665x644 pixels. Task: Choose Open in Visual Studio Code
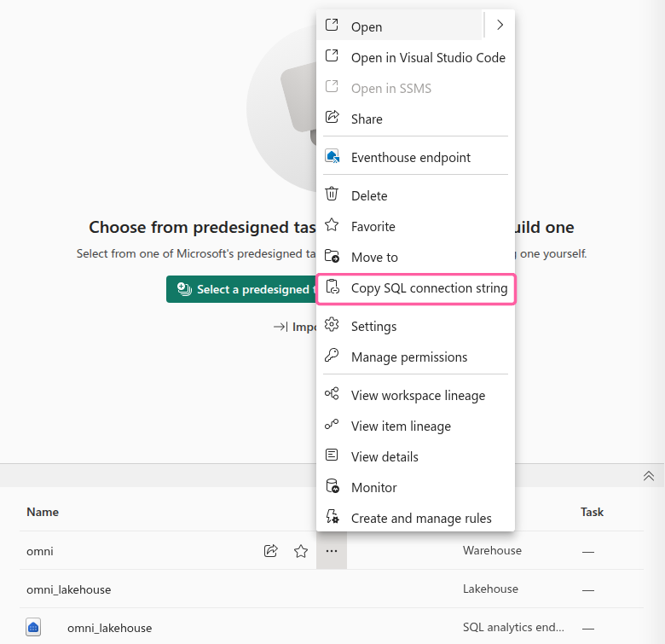coord(416,57)
